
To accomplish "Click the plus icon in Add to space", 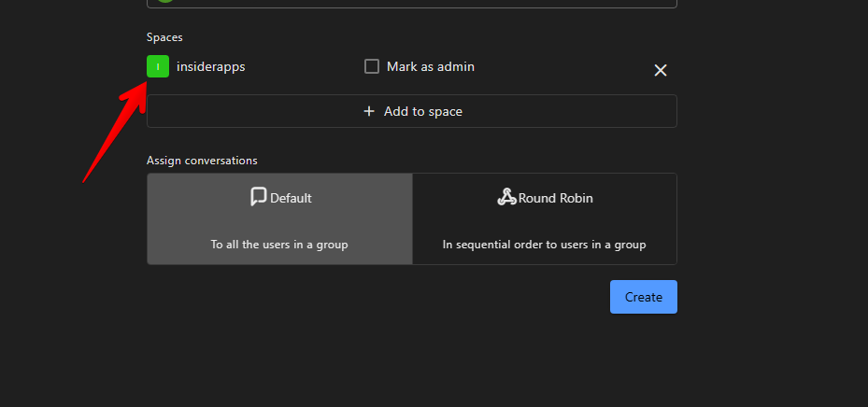I will tap(369, 111).
